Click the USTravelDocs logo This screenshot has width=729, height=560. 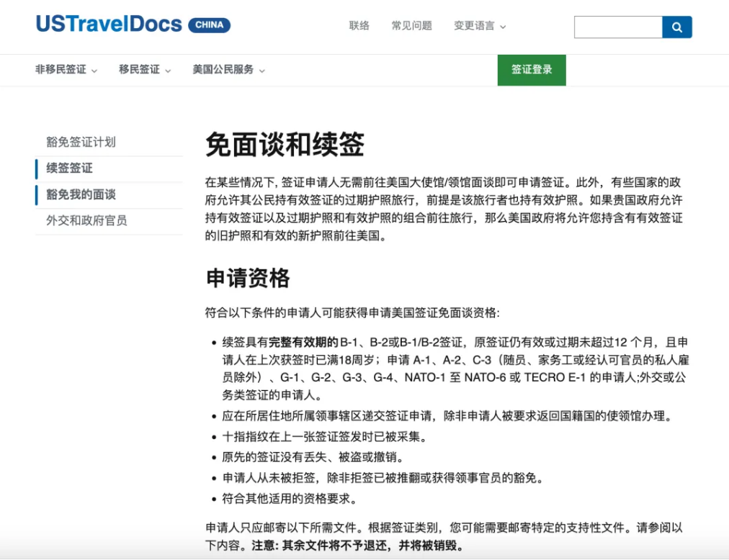(109, 24)
